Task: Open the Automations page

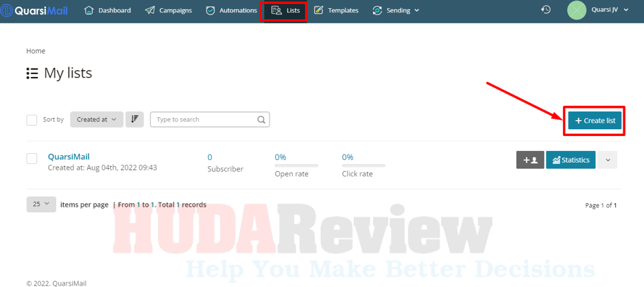Action: (231, 10)
